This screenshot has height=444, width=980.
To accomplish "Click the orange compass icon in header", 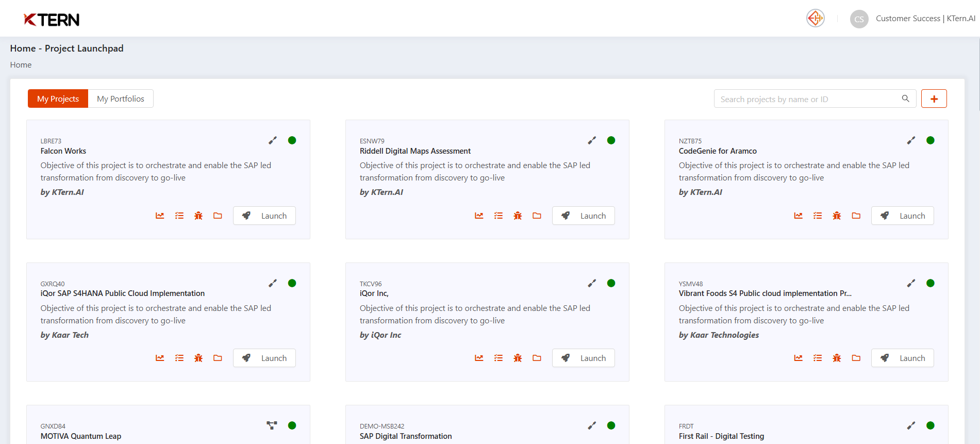I will click(816, 19).
